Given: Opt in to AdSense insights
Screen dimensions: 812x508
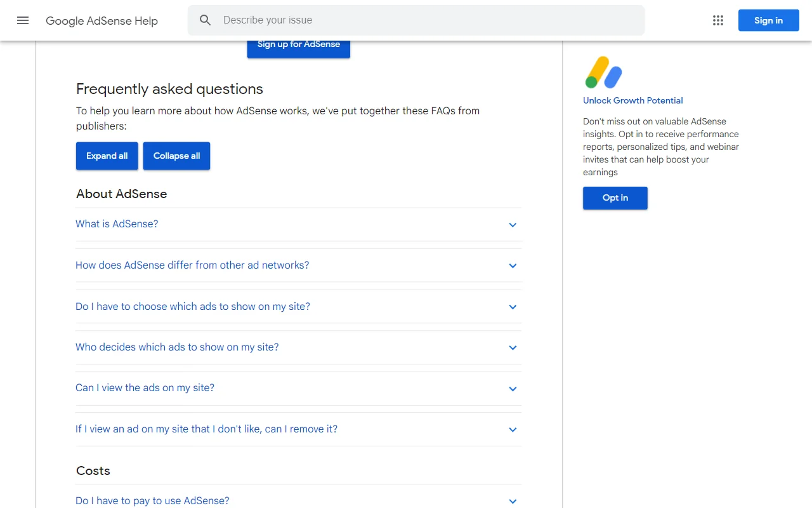Looking at the screenshot, I should 615,198.
